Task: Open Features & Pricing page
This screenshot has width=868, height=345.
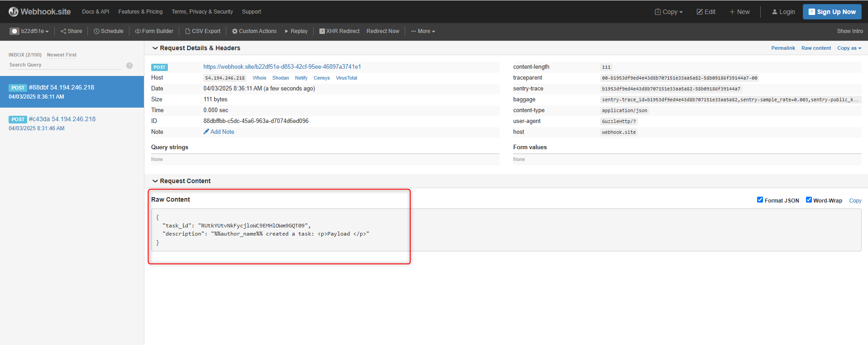Action: (x=140, y=12)
